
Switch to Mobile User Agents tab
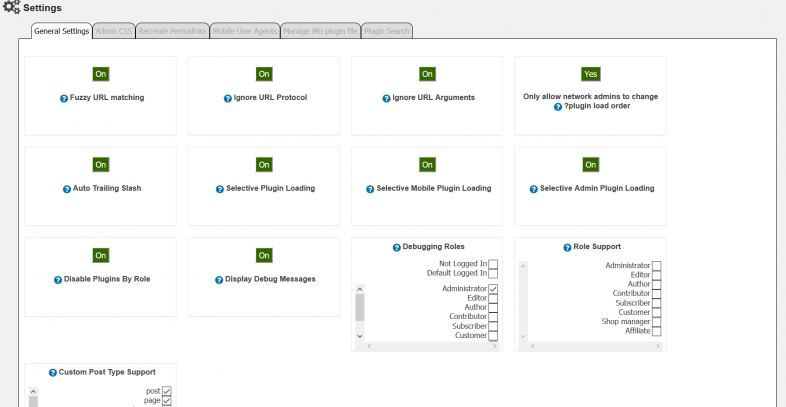click(x=245, y=31)
